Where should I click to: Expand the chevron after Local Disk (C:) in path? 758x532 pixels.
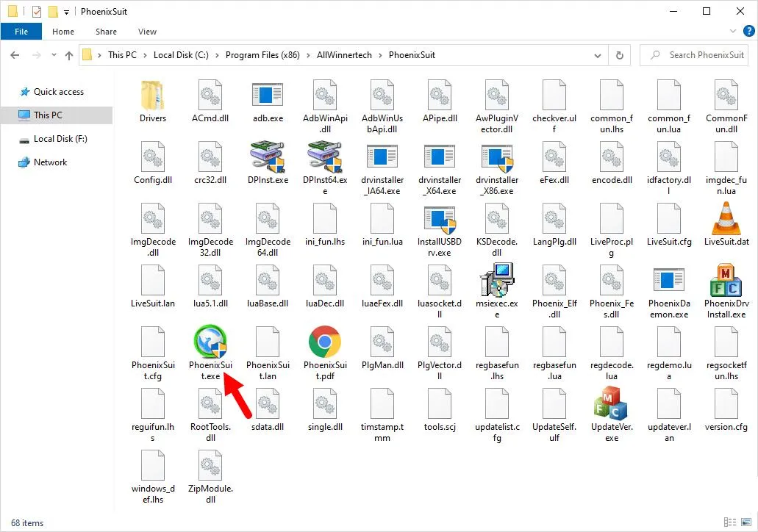(x=217, y=56)
